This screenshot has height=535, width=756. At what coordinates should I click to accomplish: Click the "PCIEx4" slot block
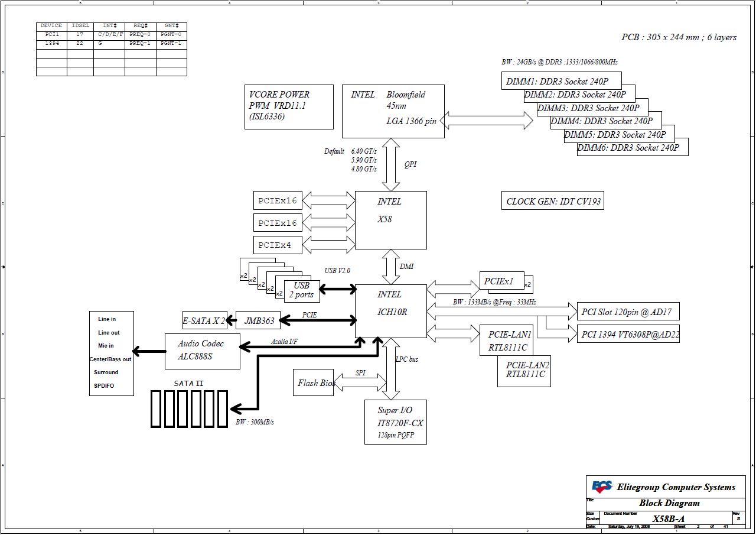278,245
